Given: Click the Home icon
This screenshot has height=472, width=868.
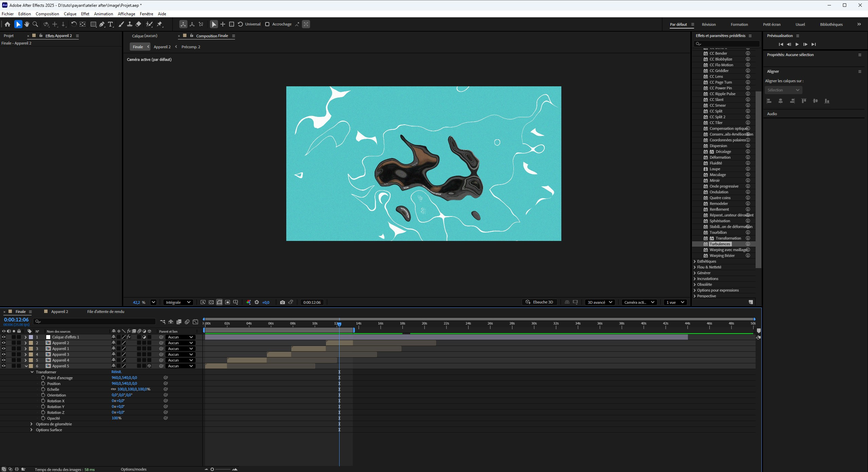Looking at the screenshot, I should 7,24.
